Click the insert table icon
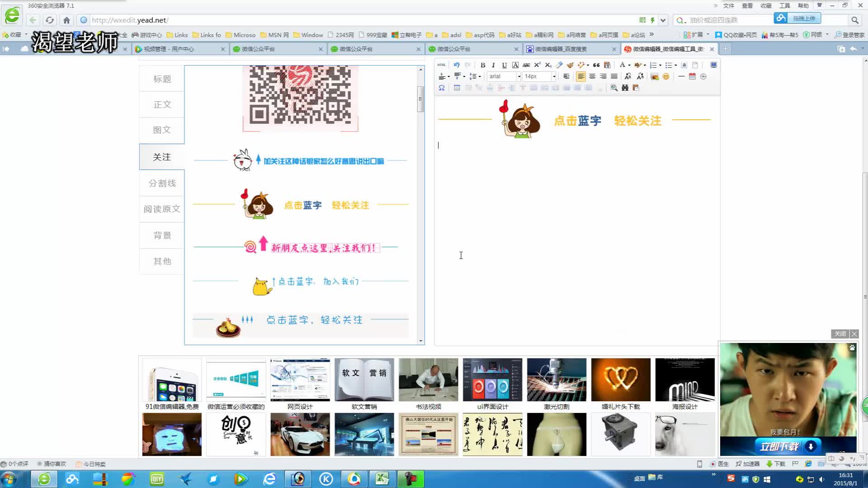Screen dimensions: 868x488 point(457,88)
